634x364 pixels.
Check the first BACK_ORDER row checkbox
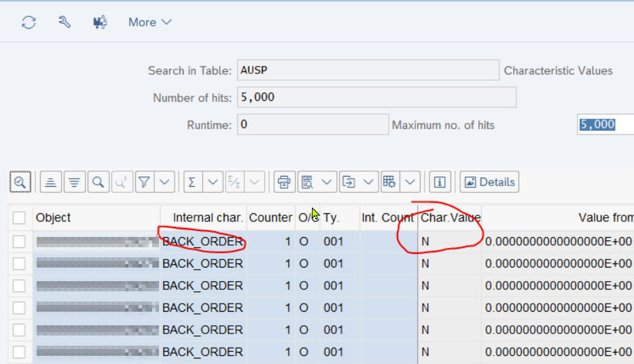point(19,242)
